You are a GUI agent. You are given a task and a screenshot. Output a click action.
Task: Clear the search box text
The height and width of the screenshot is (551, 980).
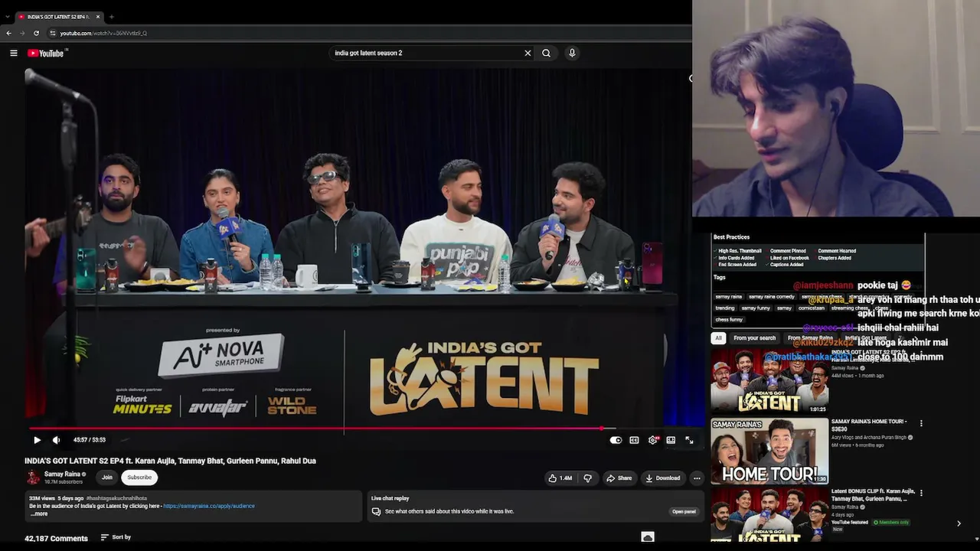click(528, 53)
